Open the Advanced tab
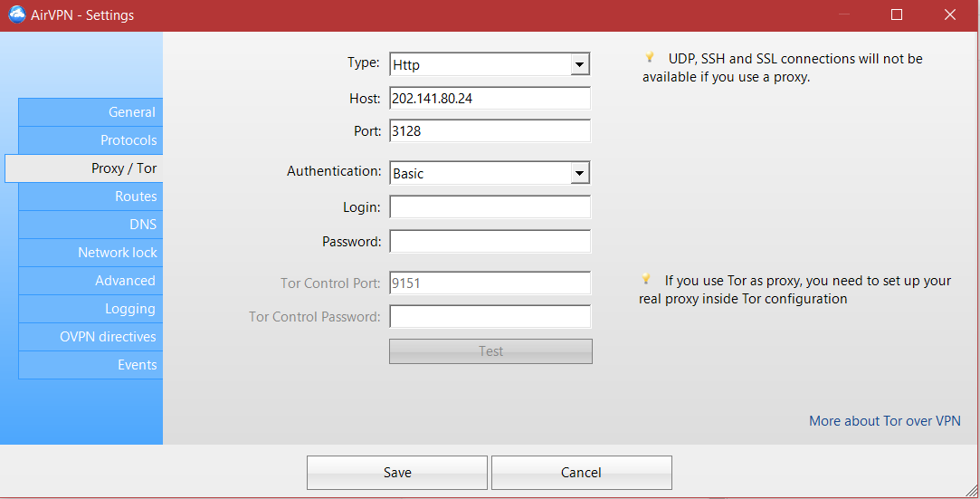 point(90,281)
